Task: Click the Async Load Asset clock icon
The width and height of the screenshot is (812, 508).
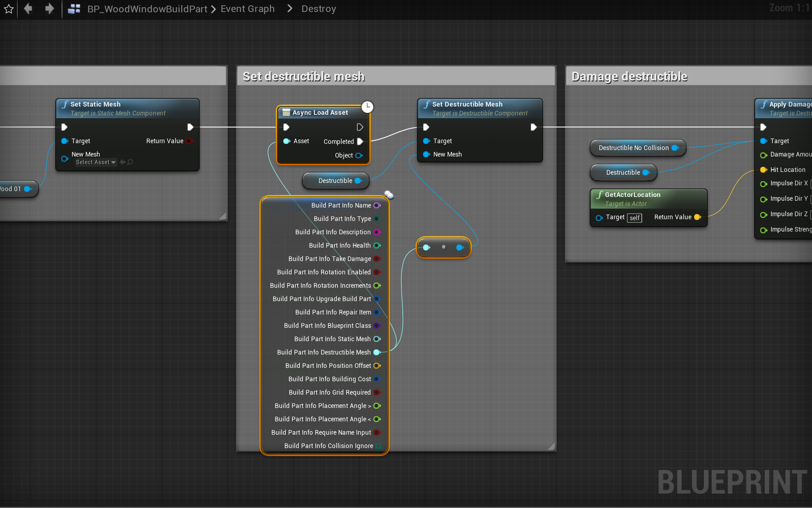Action: click(367, 107)
